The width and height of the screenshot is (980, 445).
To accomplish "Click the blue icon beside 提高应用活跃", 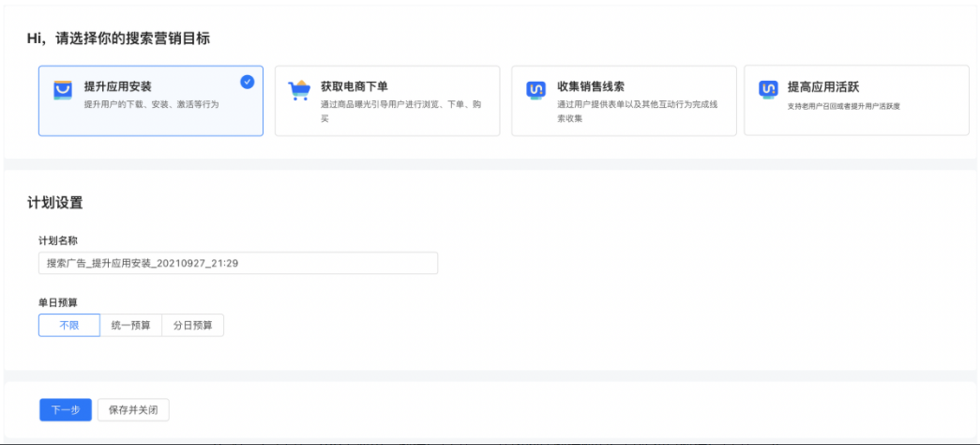I will 768,89.
